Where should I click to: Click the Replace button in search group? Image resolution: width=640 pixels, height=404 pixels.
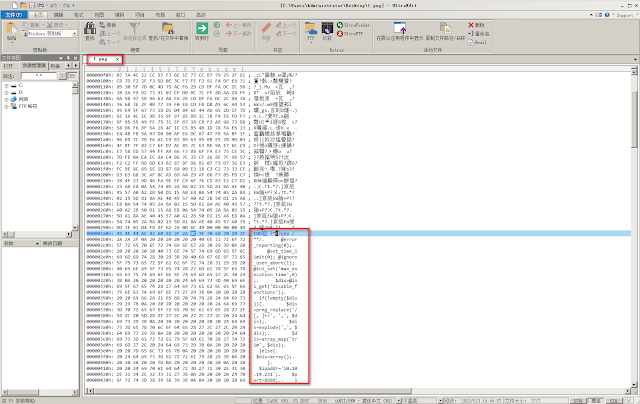[108, 25]
